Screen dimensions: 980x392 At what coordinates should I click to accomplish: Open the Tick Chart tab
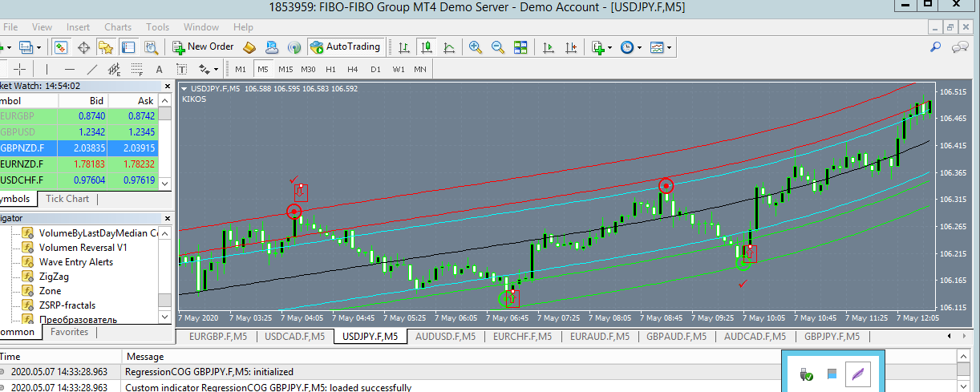pyautogui.click(x=67, y=199)
